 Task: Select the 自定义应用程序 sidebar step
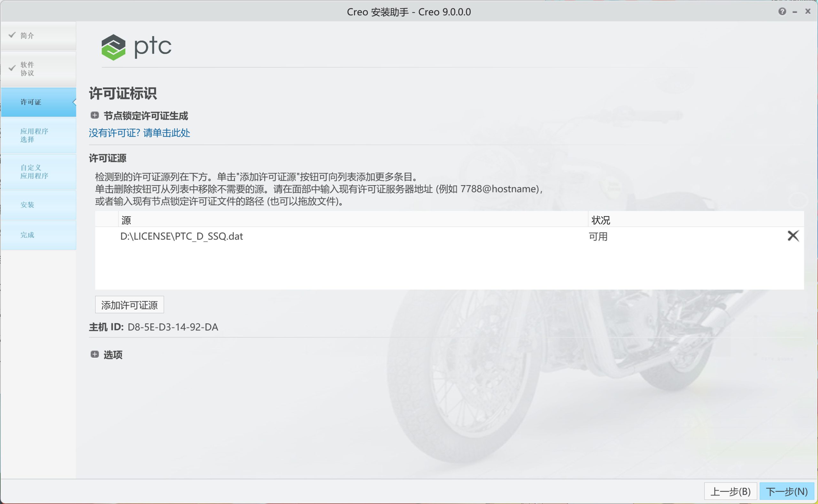point(34,172)
